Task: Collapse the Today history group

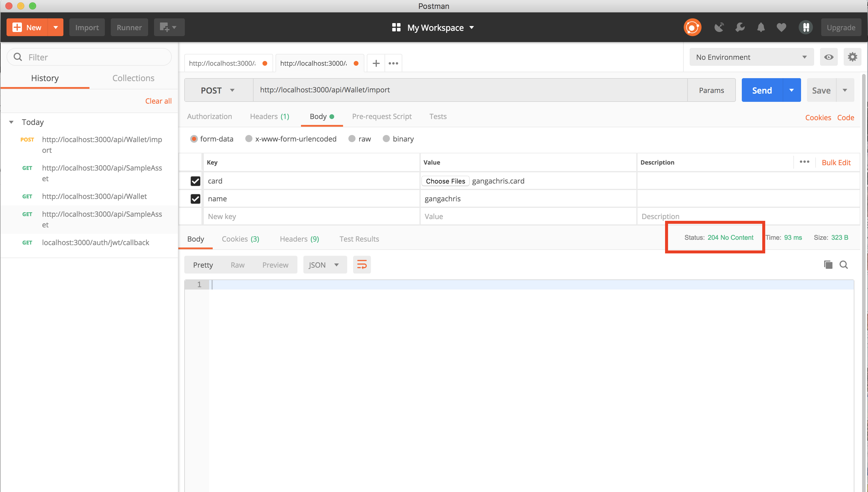Action: point(12,122)
